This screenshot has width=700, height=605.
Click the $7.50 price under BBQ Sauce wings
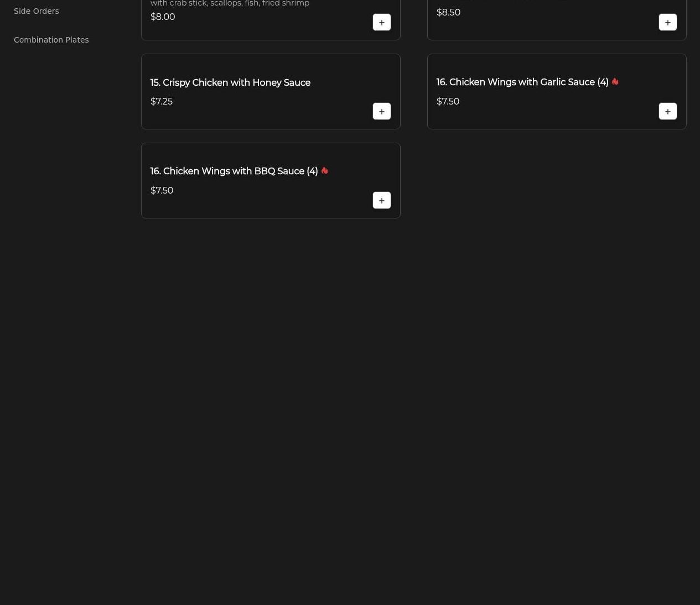tap(162, 190)
